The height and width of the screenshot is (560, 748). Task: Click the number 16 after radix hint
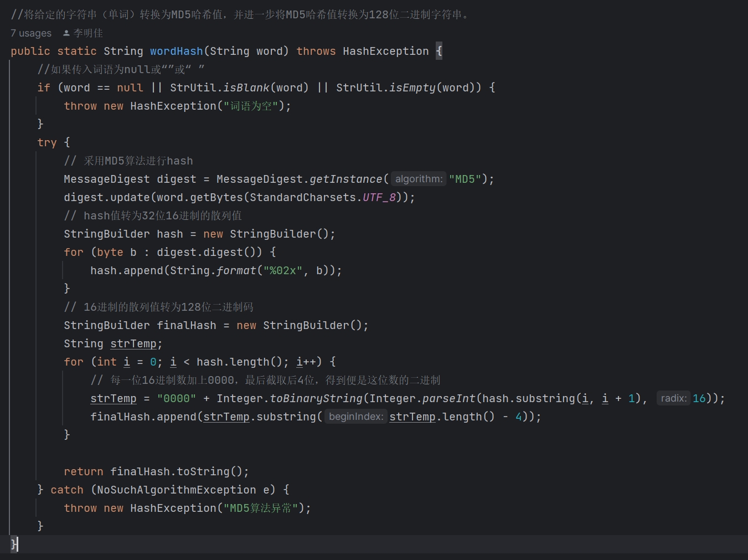(699, 398)
